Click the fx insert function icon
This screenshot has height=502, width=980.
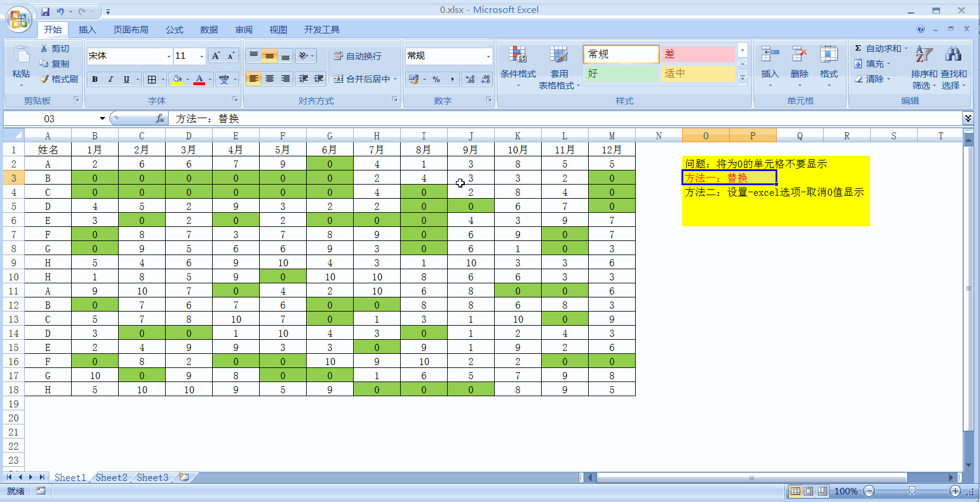click(160, 119)
